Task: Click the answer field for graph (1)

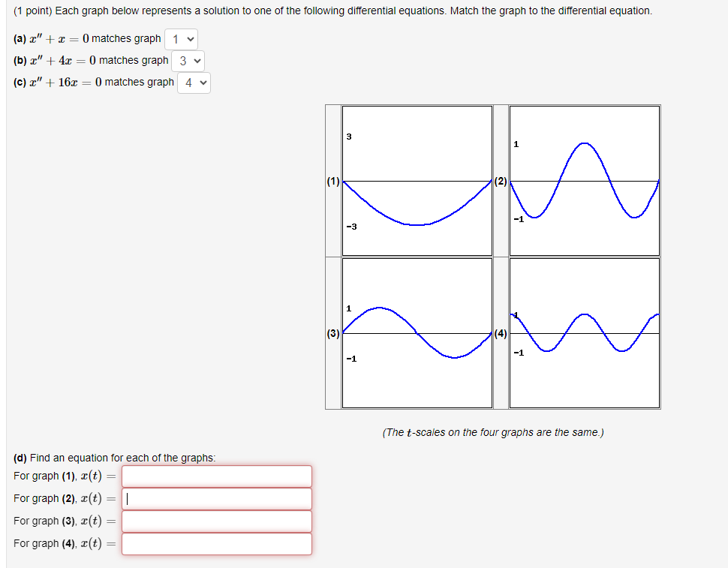Action: (216, 476)
